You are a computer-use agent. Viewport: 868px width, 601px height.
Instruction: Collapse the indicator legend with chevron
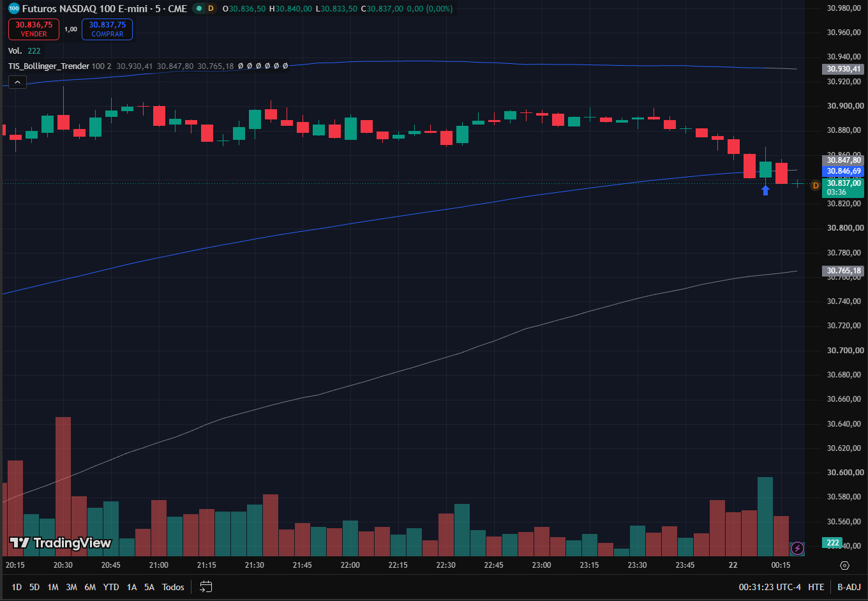click(x=17, y=82)
